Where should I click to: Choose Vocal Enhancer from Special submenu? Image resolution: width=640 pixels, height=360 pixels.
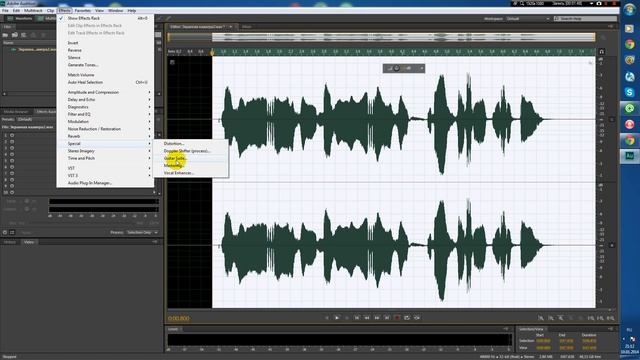point(191,173)
